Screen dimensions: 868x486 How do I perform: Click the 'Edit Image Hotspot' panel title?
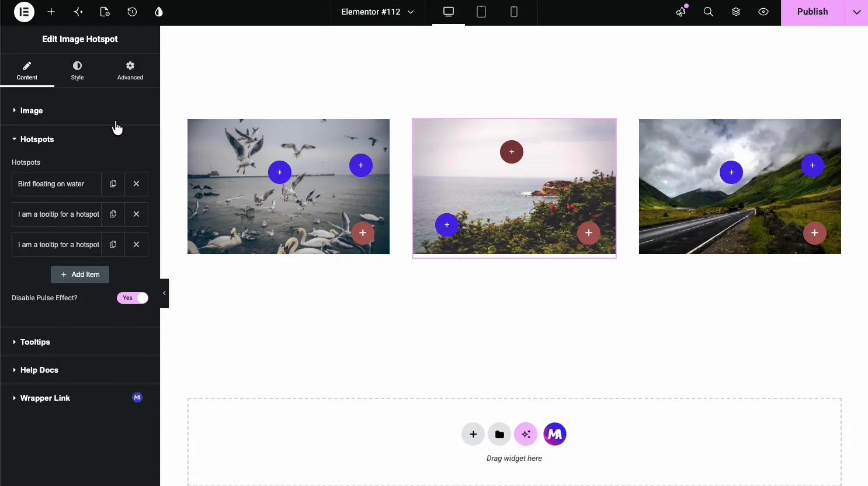pos(80,39)
